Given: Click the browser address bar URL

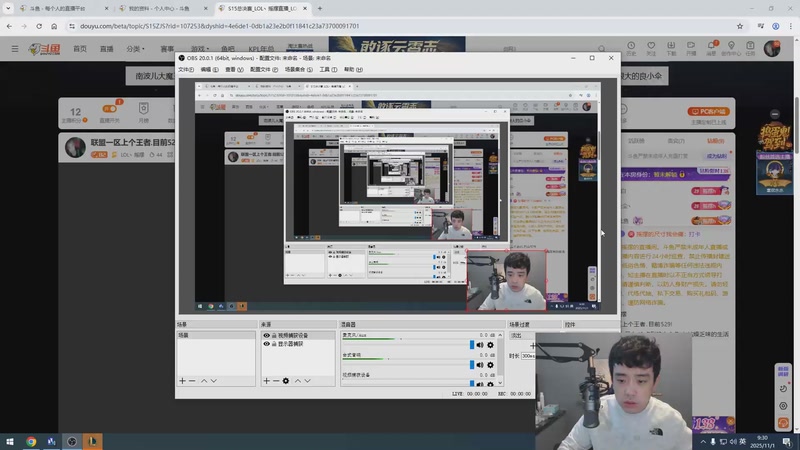Looking at the screenshot, I should (x=219, y=26).
